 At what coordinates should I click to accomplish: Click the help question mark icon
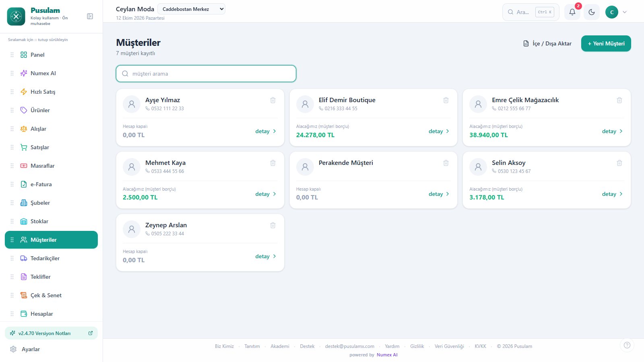point(627,345)
